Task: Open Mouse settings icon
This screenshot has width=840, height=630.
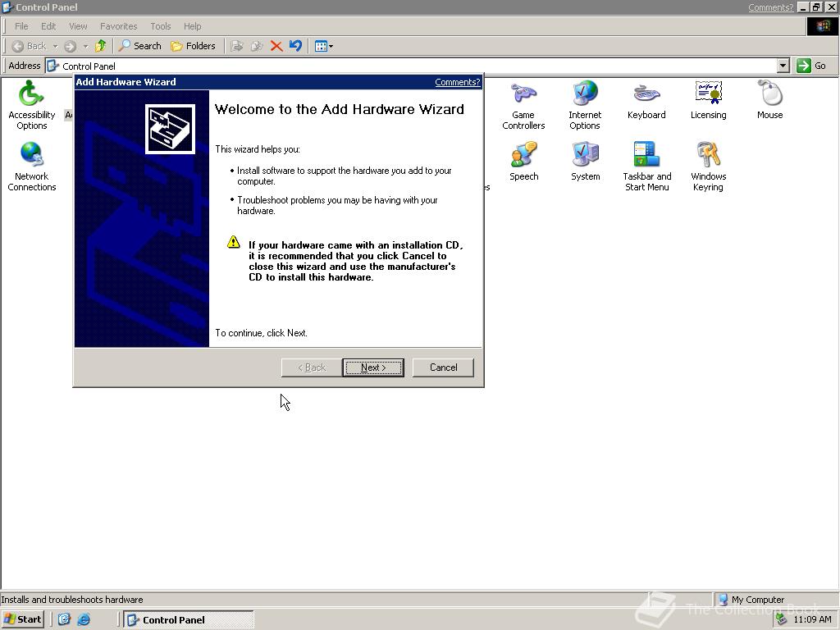Action: tap(769, 100)
